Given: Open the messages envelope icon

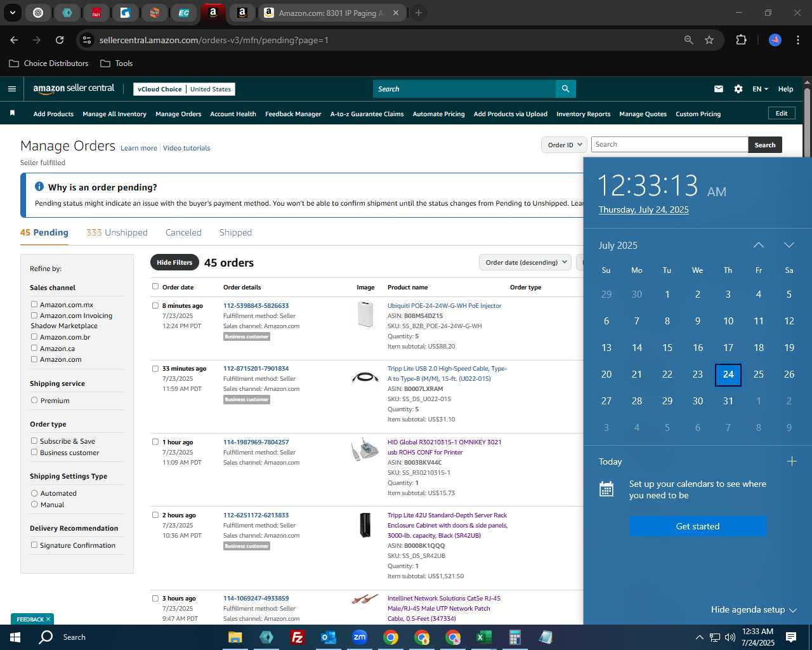Looking at the screenshot, I should coord(719,89).
